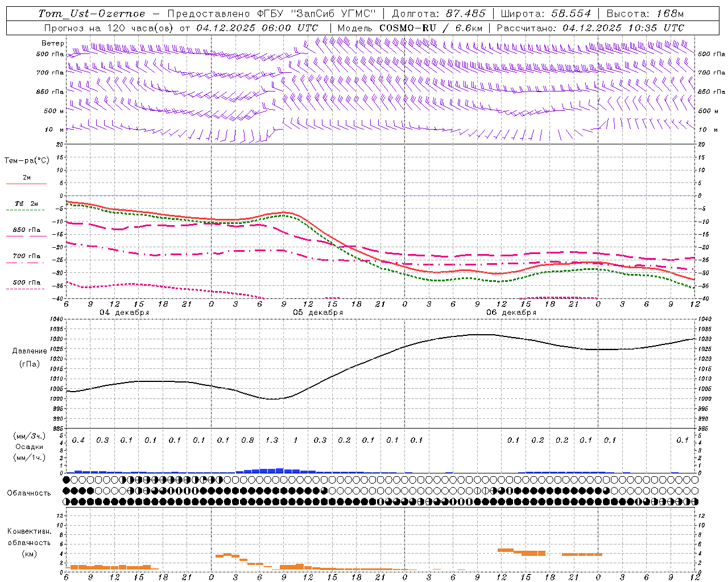Click the (мм/1ч.) precipitation unit label
The height and width of the screenshot is (582, 728).
[30, 458]
